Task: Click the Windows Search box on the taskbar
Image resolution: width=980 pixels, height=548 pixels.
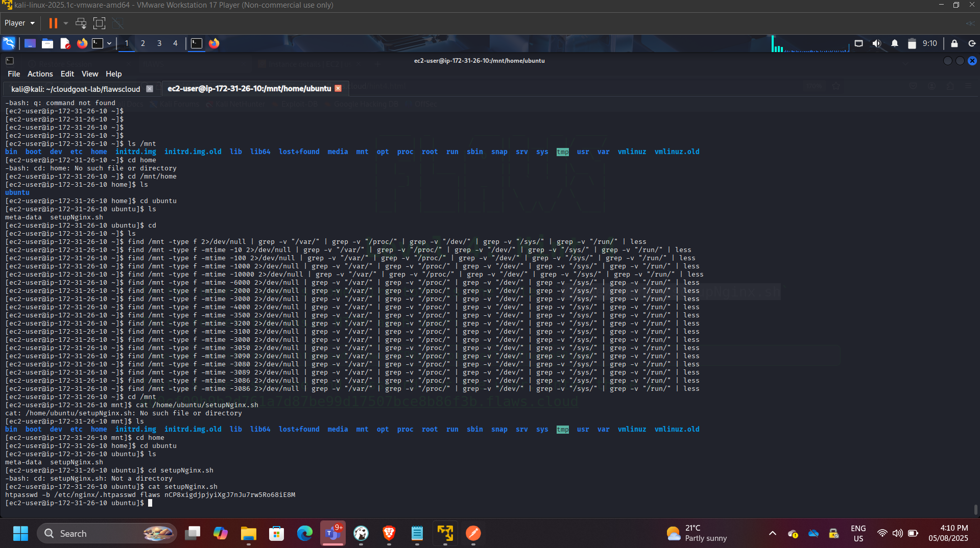Action: 107,533
